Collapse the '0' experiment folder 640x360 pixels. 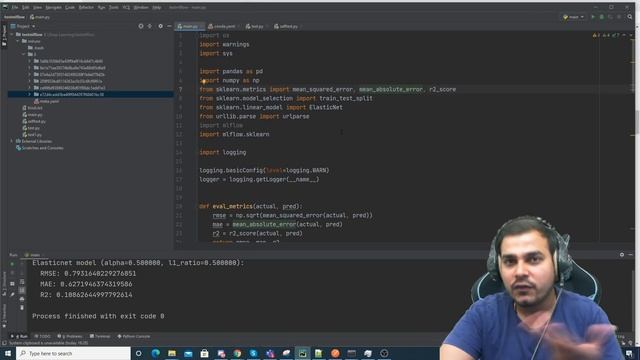(x=24, y=54)
